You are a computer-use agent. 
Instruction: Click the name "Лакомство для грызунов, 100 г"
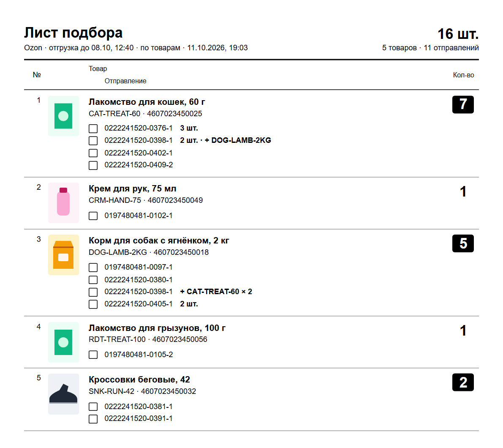point(157,328)
